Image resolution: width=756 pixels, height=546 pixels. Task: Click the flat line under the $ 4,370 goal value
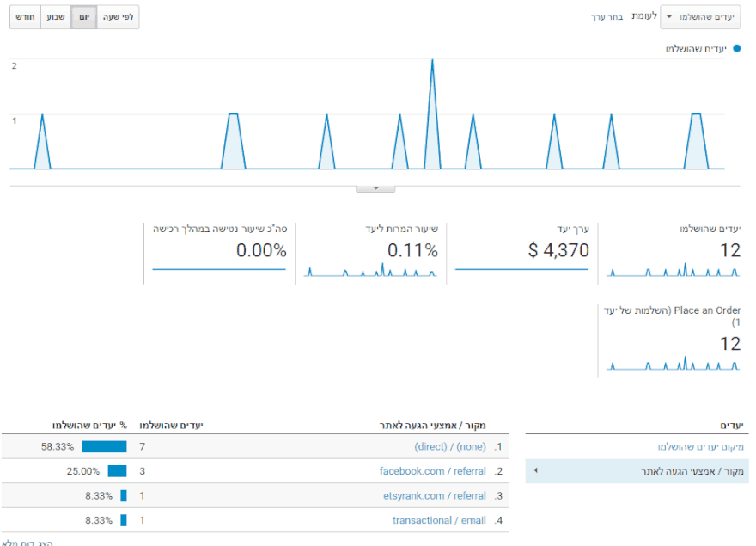pos(521,270)
